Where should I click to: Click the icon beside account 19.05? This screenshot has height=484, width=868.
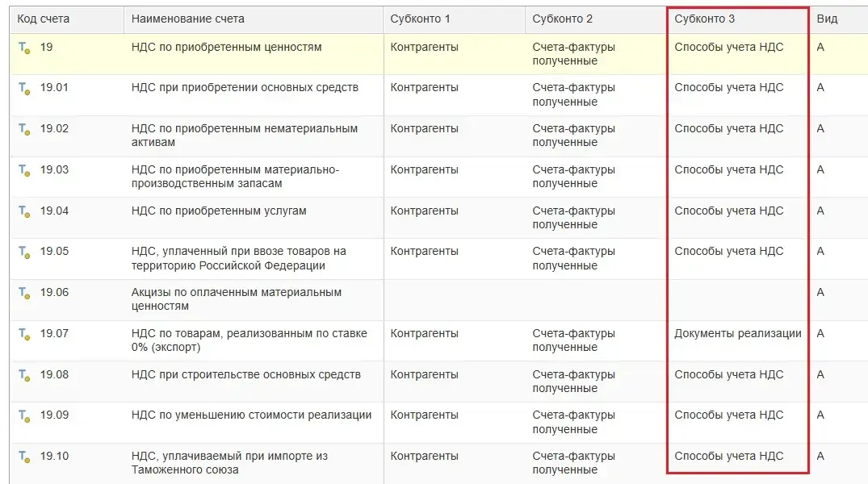(x=24, y=252)
